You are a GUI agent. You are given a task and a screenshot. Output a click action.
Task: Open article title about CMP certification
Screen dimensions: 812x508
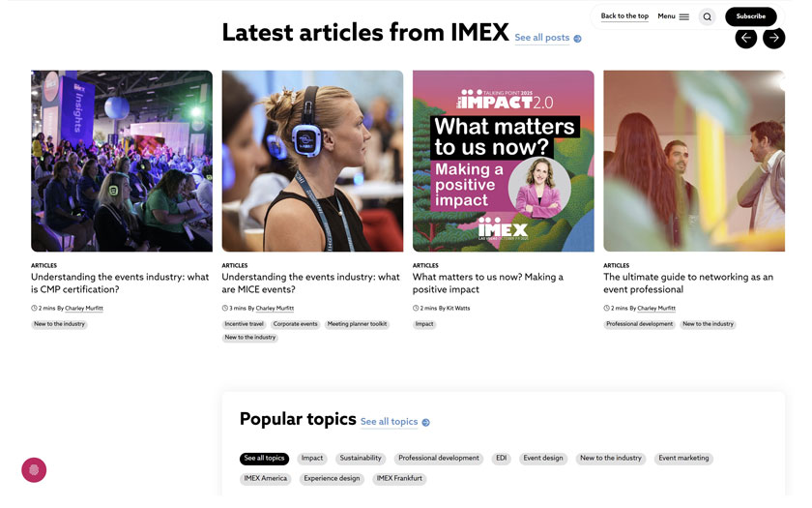[120, 283]
